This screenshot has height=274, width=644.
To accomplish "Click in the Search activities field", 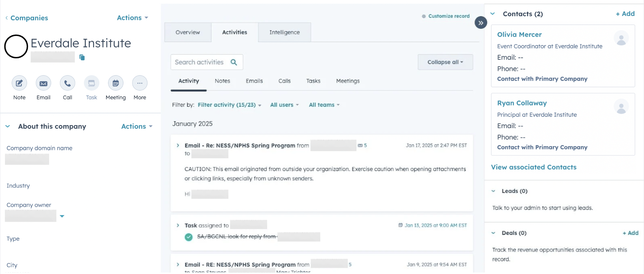I will pyautogui.click(x=199, y=62).
